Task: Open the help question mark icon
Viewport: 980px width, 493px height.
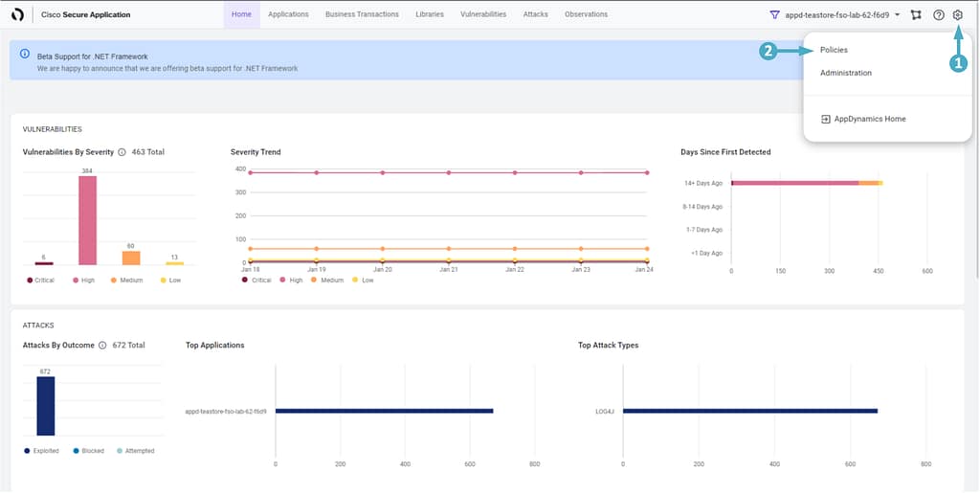Action: pyautogui.click(x=938, y=15)
